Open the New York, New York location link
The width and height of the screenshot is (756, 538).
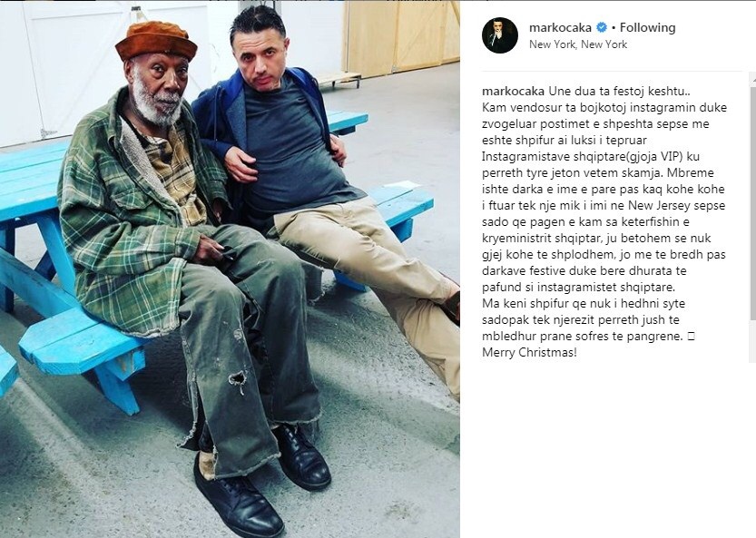click(x=578, y=44)
